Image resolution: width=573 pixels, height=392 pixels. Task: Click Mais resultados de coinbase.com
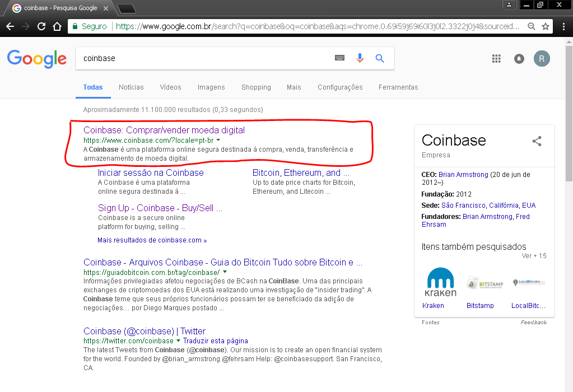[x=152, y=240]
